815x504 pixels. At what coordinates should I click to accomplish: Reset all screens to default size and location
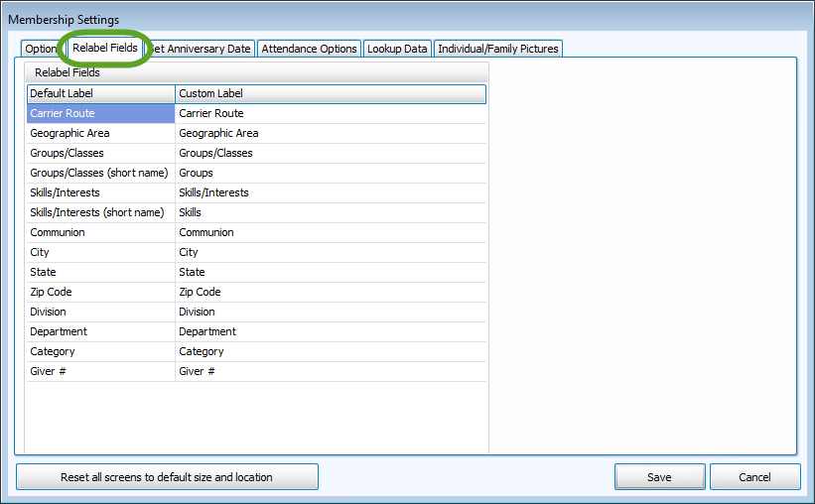167,477
